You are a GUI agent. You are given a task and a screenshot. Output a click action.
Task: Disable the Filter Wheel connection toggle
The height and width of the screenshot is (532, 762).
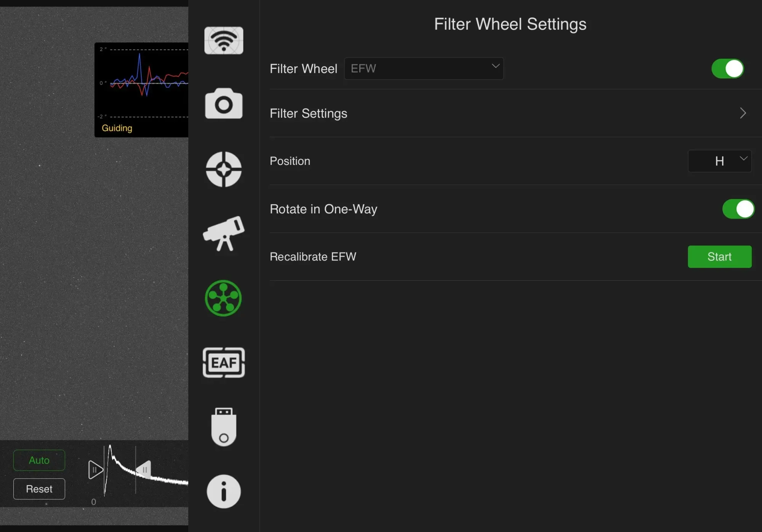(727, 69)
